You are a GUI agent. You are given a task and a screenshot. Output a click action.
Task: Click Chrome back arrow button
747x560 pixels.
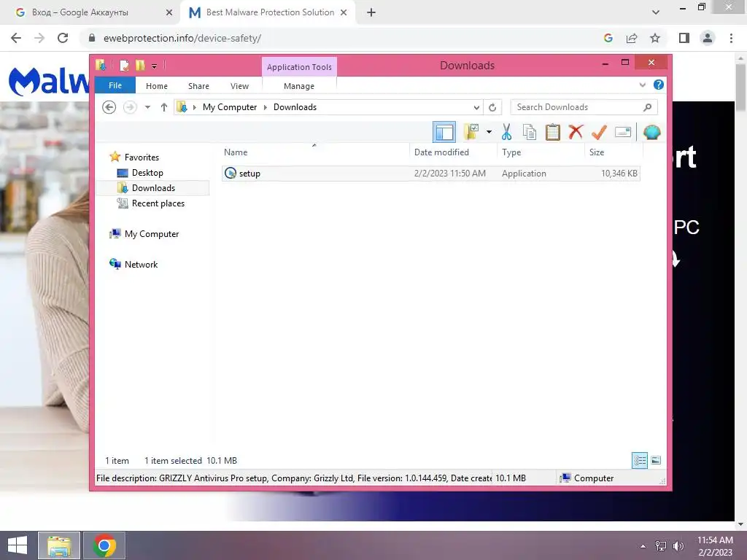point(16,38)
